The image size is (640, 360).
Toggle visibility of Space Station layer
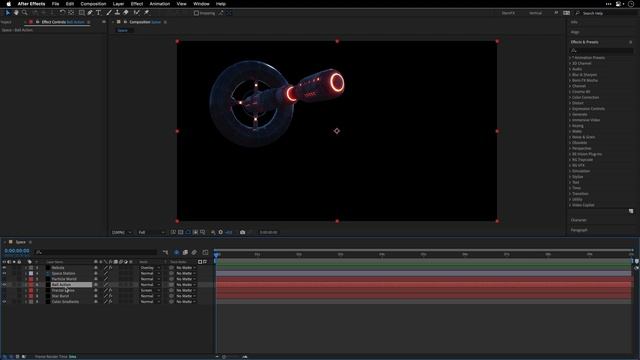(4, 273)
